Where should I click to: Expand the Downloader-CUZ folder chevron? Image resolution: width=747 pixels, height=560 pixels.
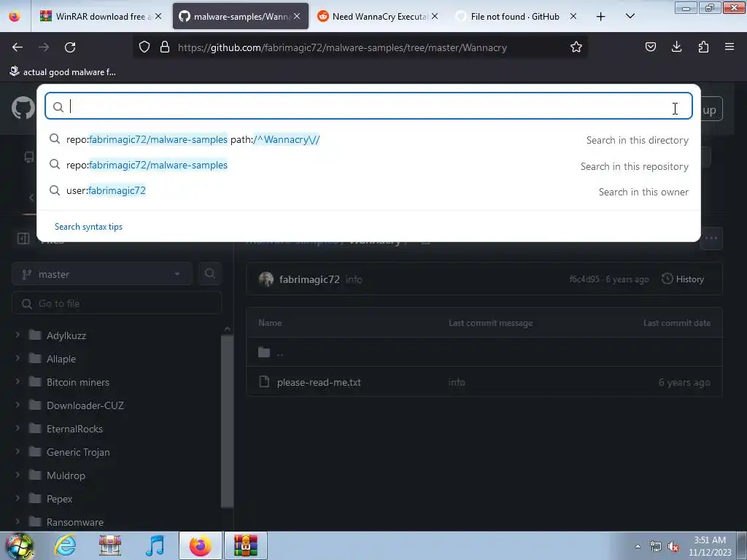18,405
